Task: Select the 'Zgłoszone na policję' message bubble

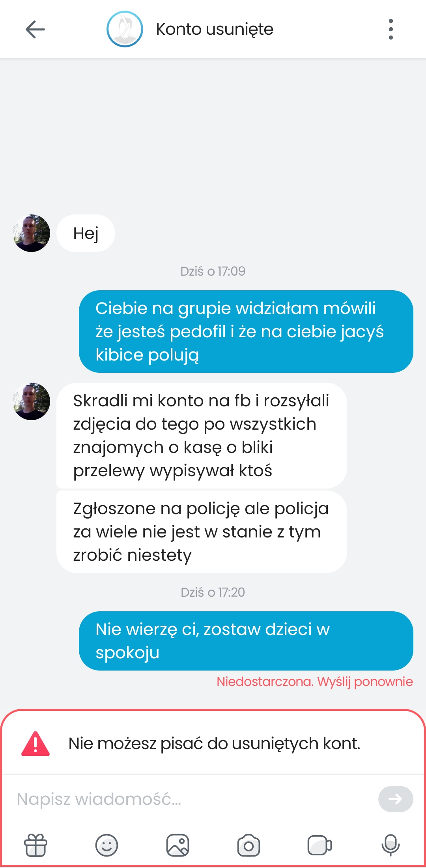Action: tap(202, 532)
